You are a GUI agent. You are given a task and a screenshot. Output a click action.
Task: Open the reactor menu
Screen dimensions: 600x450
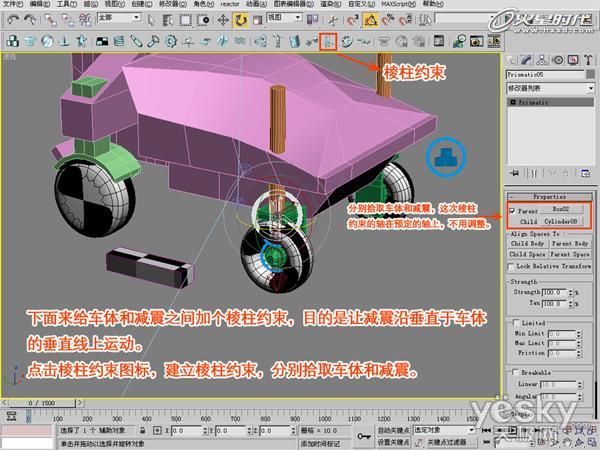pos(230,4)
